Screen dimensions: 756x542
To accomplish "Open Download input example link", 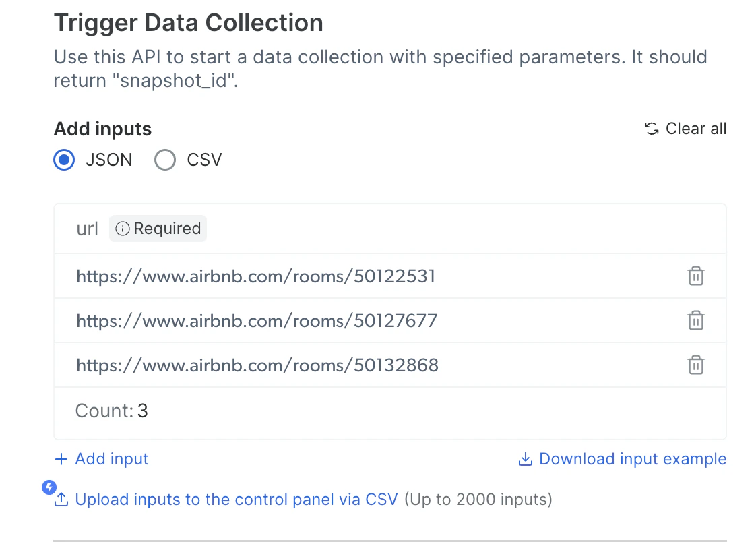I will pyautogui.click(x=633, y=459).
